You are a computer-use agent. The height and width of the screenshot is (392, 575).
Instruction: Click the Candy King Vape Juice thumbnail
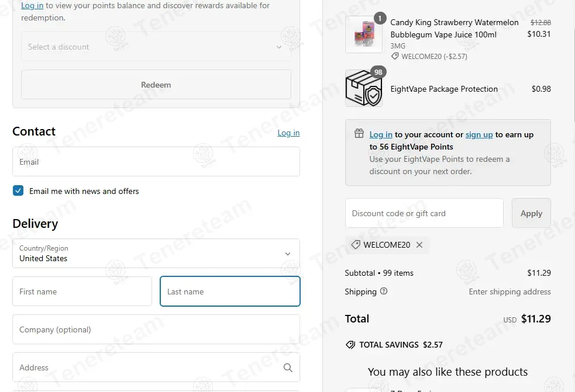(364, 34)
